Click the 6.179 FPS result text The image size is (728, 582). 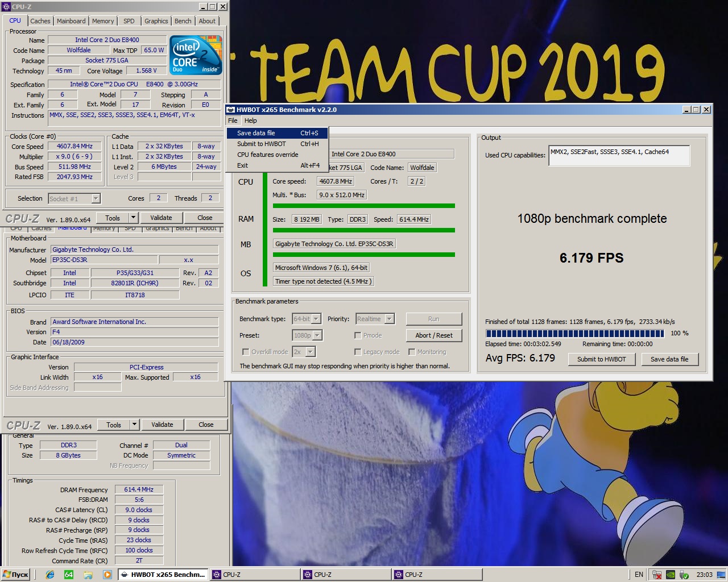point(591,258)
